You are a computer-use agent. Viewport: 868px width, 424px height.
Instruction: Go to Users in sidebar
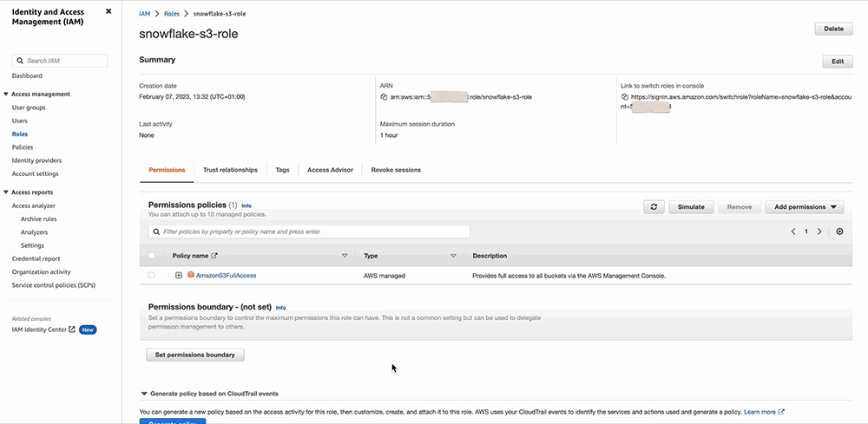click(x=19, y=121)
